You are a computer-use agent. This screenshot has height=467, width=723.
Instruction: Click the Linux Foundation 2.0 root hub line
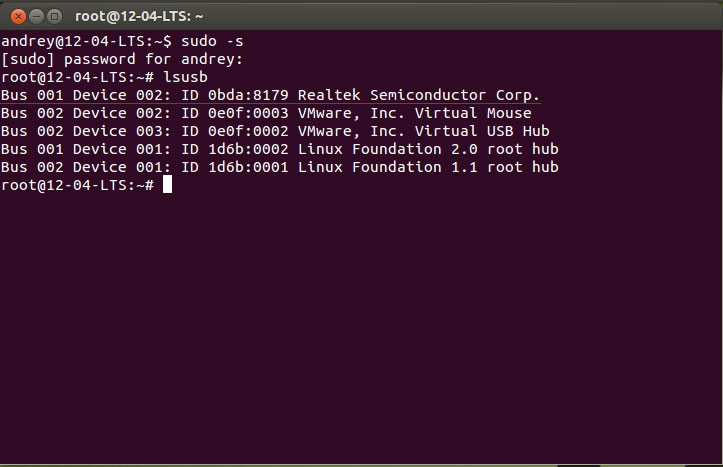[427, 149]
